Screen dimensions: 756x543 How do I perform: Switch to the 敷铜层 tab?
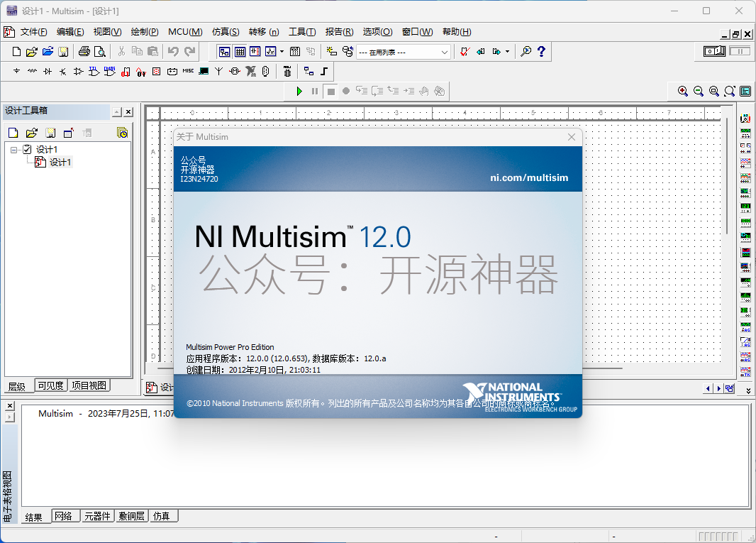[132, 516]
